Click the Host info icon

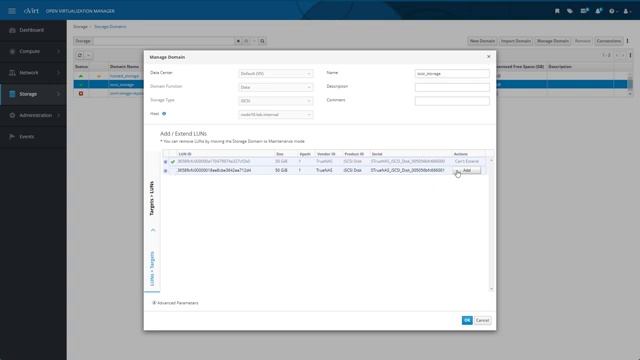pos(164,114)
